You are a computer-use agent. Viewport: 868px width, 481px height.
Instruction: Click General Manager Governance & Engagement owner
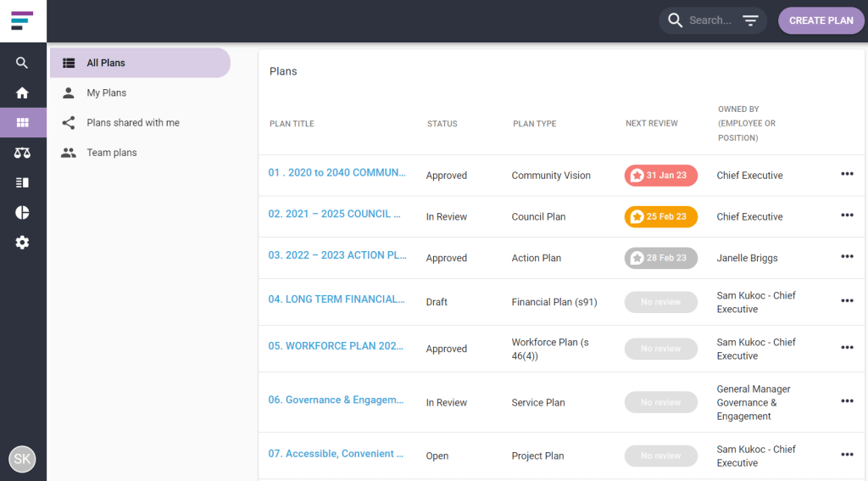point(754,402)
